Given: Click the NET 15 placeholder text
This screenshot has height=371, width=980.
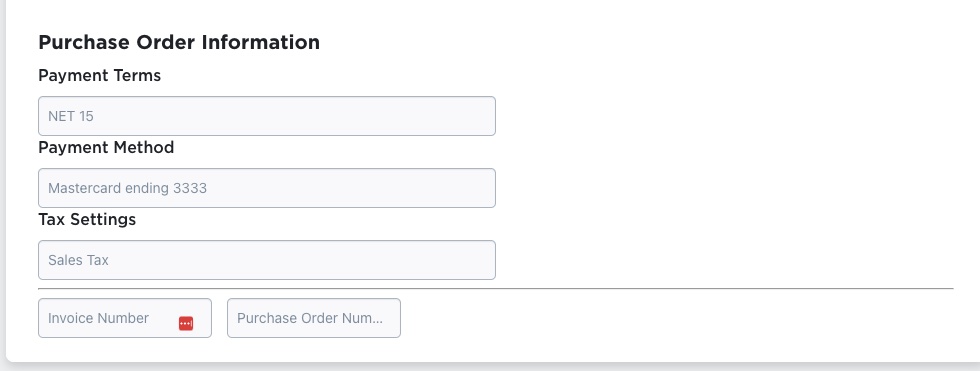Looking at the screenshot, I should coord(71,116).
